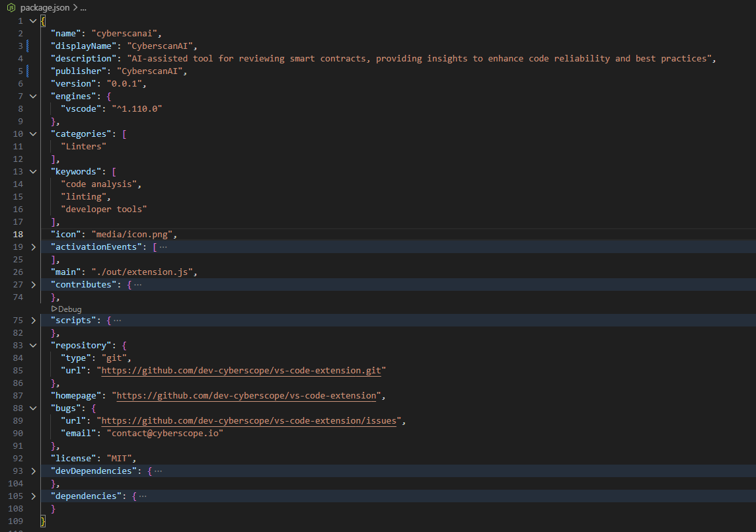Click the closing yellow brace on line 109

[43, 521]
